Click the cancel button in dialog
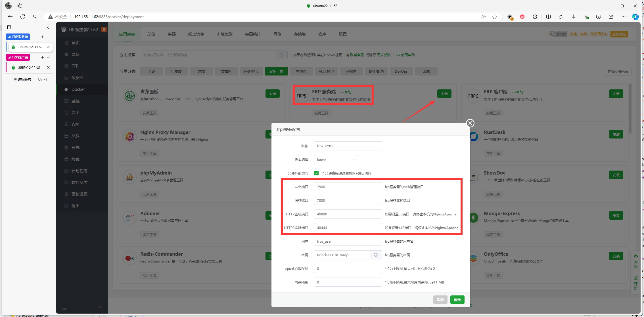This screenshot has width=644, height=317. click(x=440, y=300)
